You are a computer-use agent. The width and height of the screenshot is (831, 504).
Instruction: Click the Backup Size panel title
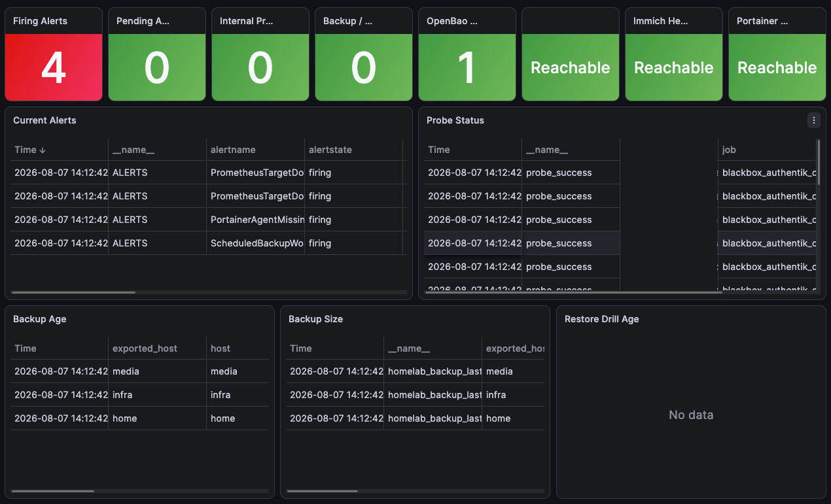(315, 319)
